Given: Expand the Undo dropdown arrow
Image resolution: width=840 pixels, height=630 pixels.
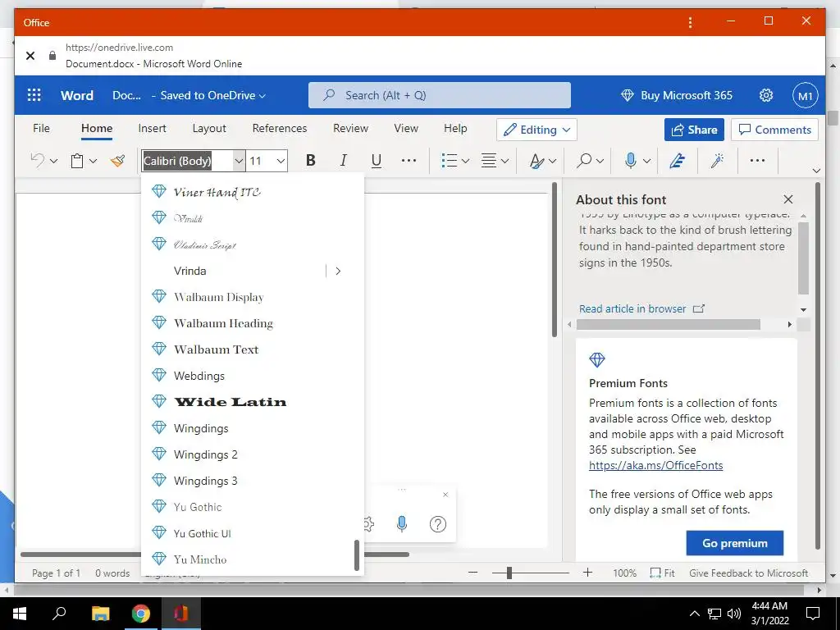Looking at the screenshot, I should (x=53, y=161).
